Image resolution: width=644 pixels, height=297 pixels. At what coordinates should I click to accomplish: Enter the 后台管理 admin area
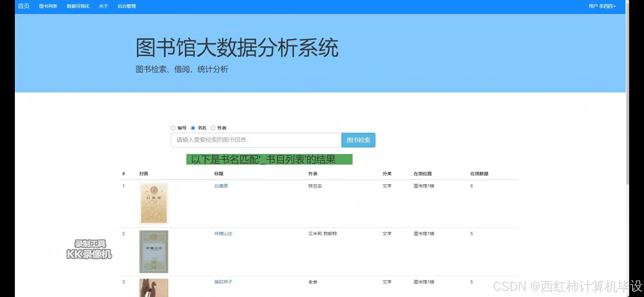(x=127, y=6)
